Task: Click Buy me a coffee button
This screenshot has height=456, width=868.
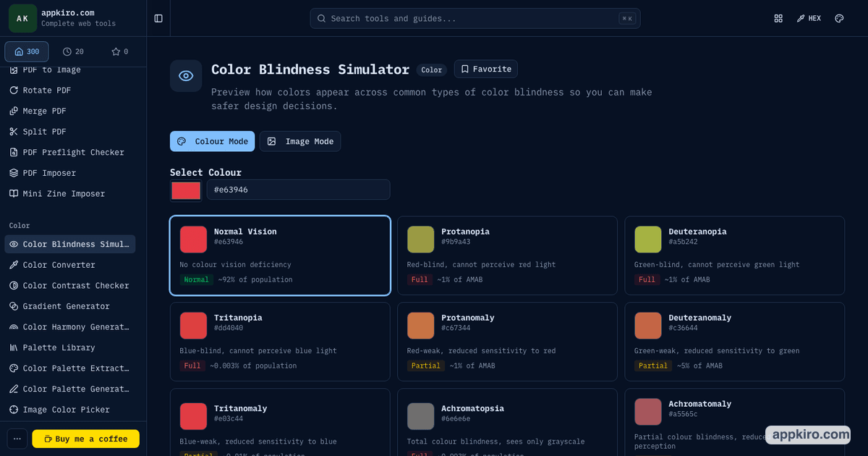Action: coord(86,439)
